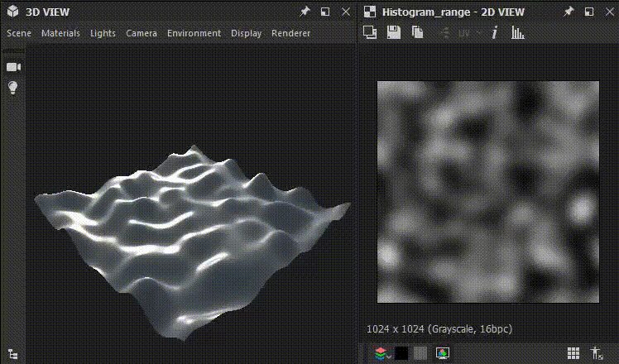
Task: Click the grayscale noise texture preview
Action: coord(488,192)
